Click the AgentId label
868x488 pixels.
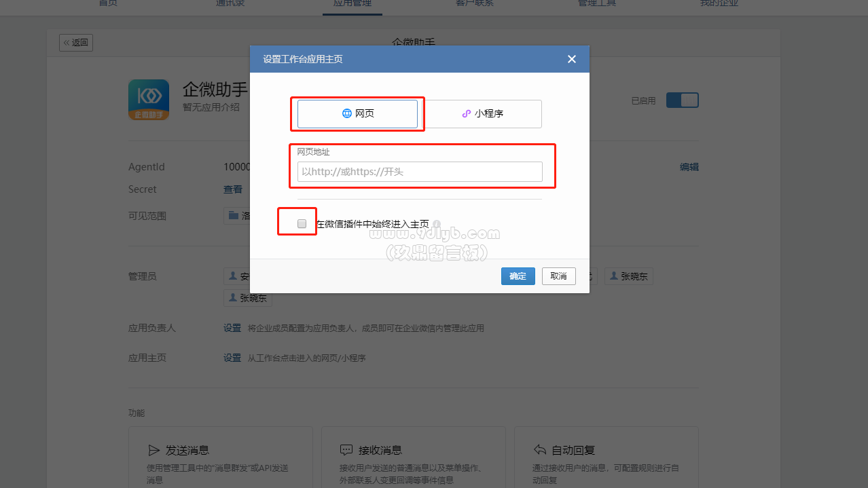click(x=147, y=167)
